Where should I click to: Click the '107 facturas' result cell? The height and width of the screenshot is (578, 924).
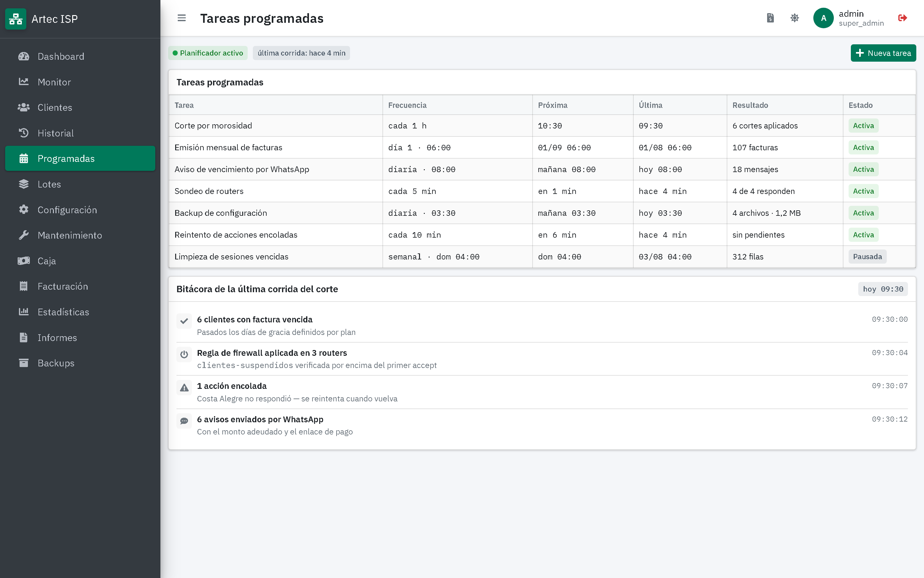tap(785, 148)
